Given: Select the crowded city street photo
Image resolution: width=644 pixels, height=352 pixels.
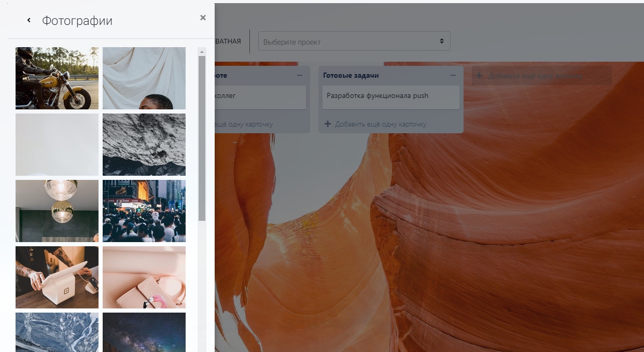Looking at the screenshot, I should click(x=144, y=211).
